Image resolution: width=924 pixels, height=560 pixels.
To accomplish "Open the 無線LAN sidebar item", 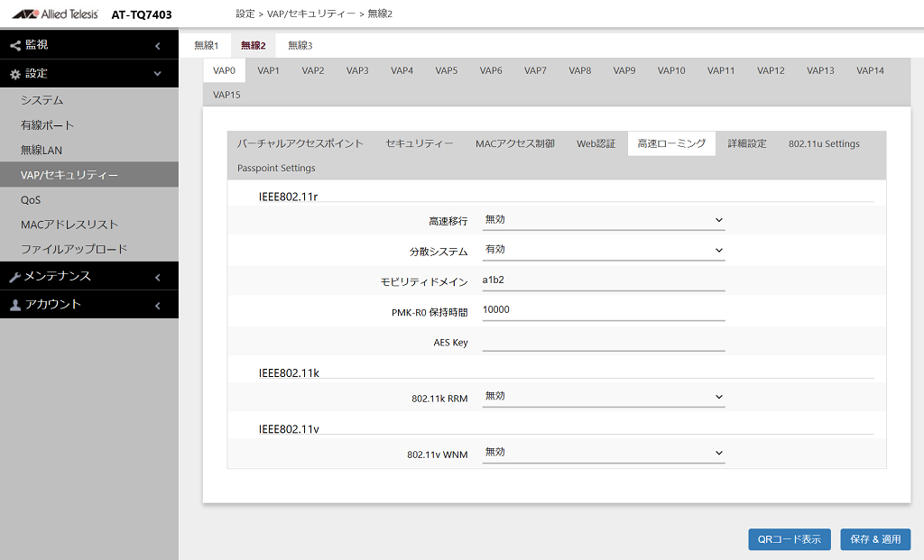I will click(42, 150).
